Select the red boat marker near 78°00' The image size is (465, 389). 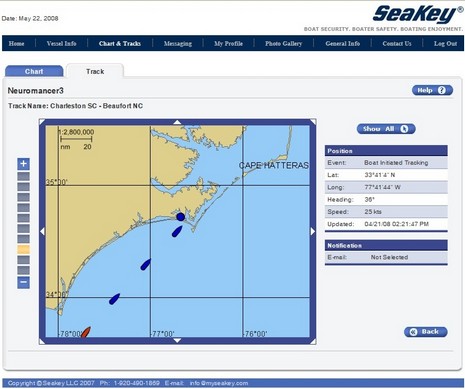(86, 332)
